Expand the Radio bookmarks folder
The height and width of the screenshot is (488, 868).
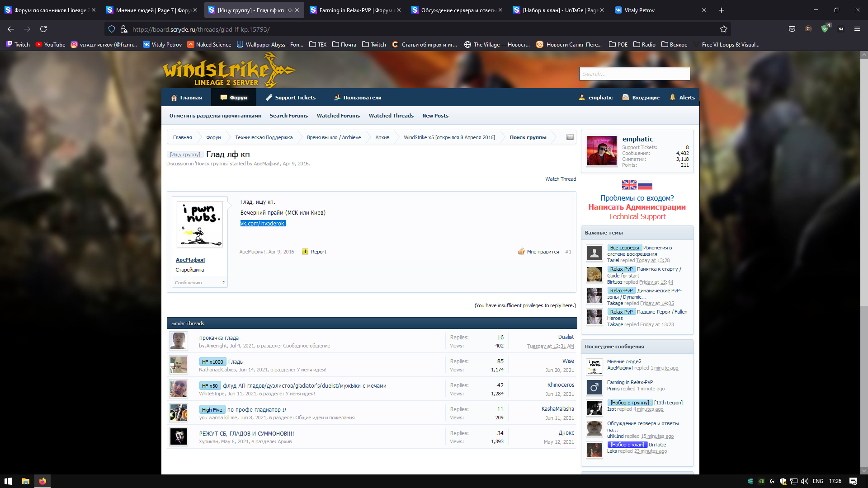pos(644,44)
